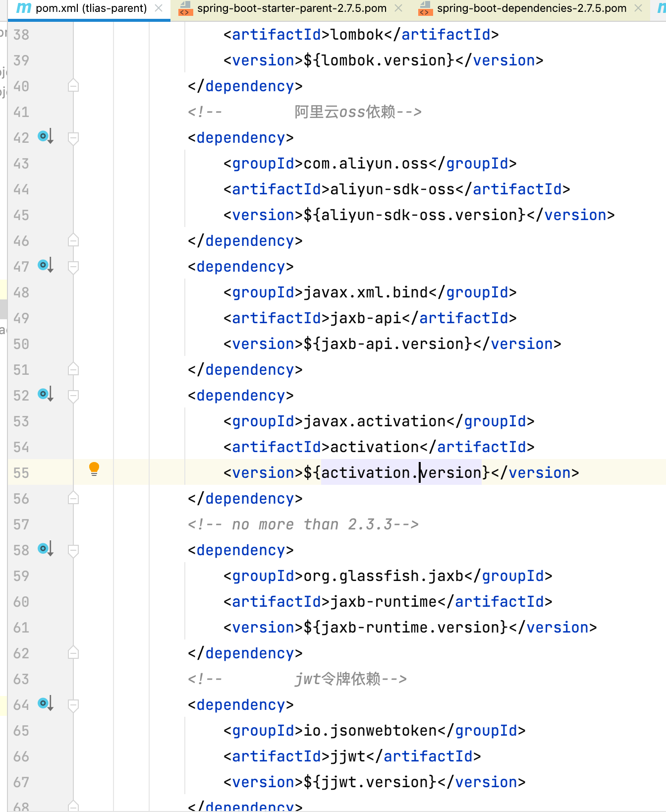
Task: Click the io.jsonwebtoken groupId value
Action: [370, 731]
